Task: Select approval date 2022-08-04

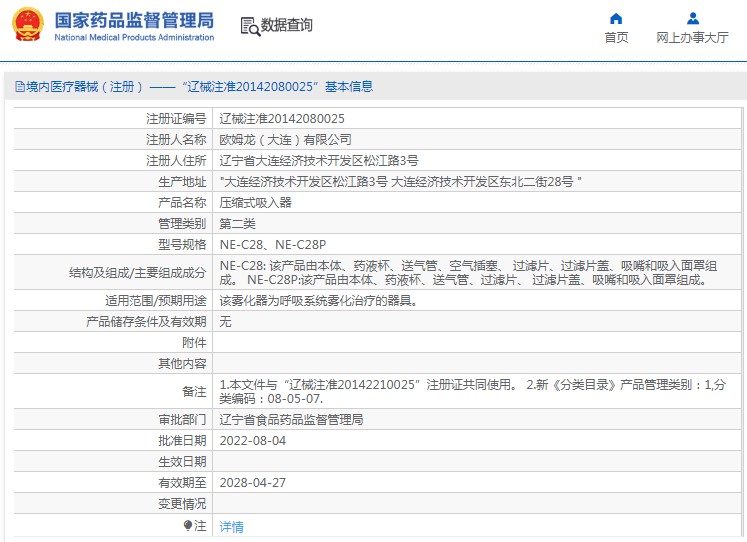Action: point(252,441)
